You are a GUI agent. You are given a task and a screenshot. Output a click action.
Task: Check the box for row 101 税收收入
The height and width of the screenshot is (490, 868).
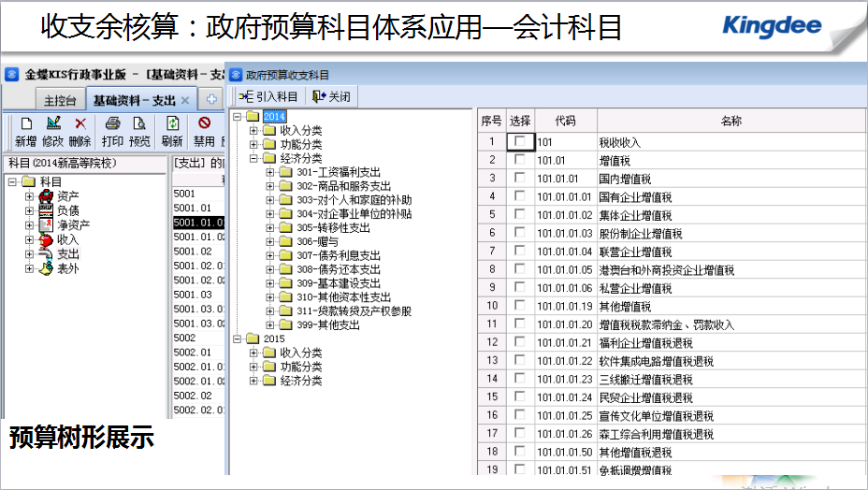520,141
